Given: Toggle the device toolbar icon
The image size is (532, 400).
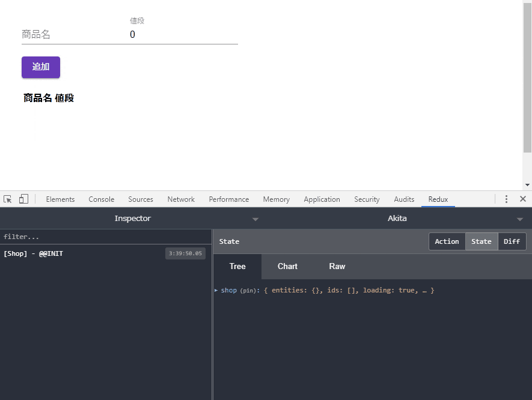Looking at the screenshot, I should coord(23,199).
